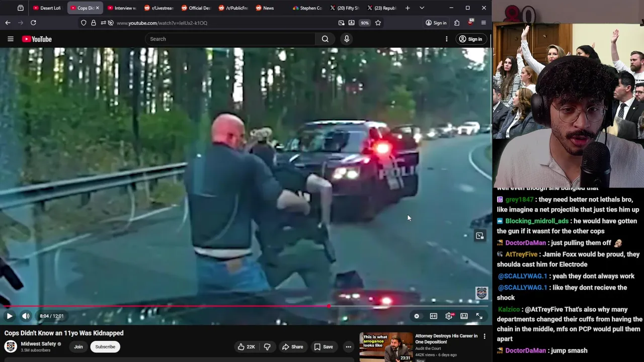Open a new browser tab

[408, 8]
